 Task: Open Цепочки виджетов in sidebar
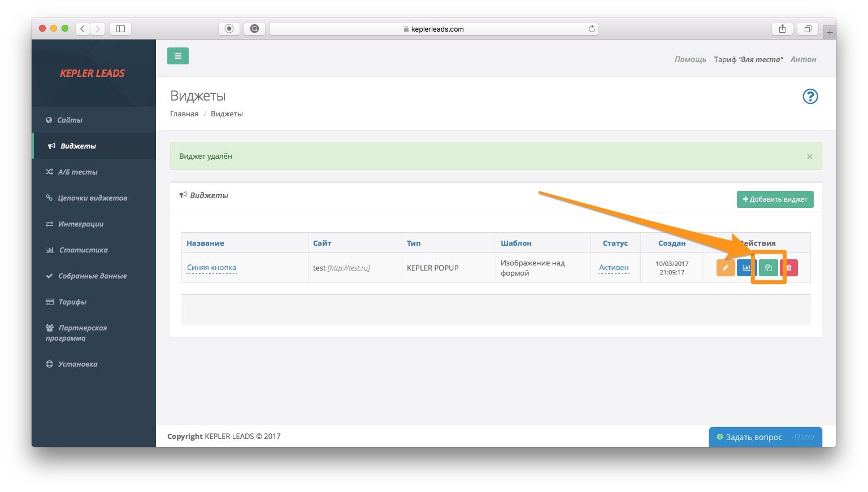(94, 198)
